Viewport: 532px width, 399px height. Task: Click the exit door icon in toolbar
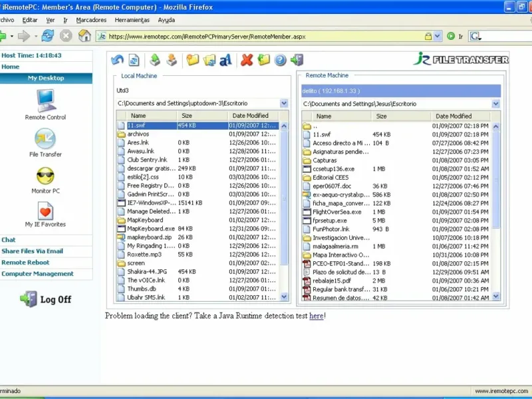[x=297, y=60]
